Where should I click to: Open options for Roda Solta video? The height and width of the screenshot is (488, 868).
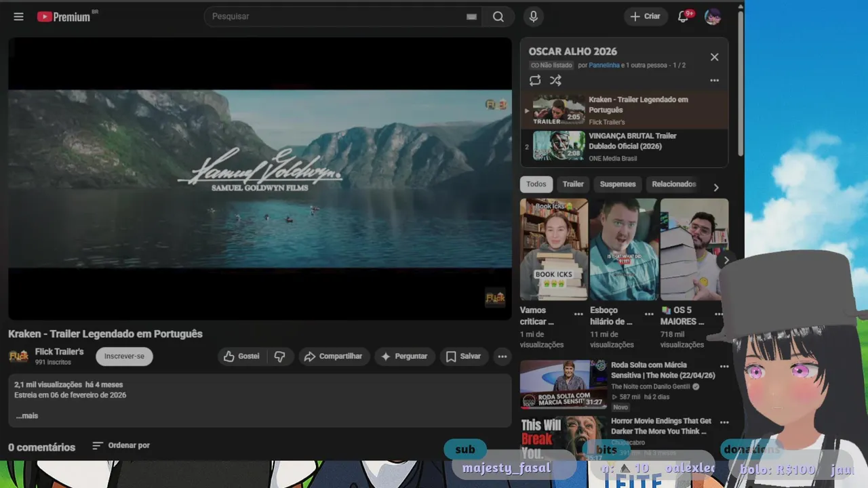click(x=724, y=366)
